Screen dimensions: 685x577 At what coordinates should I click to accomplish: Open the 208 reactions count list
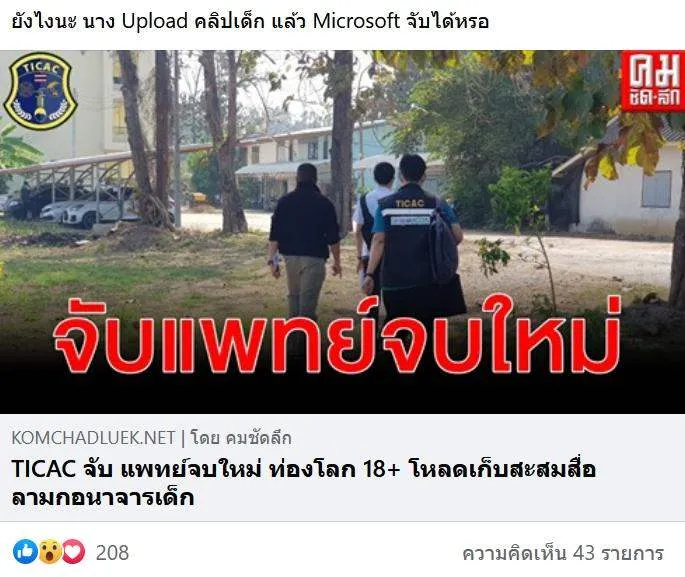click(112, 553)
